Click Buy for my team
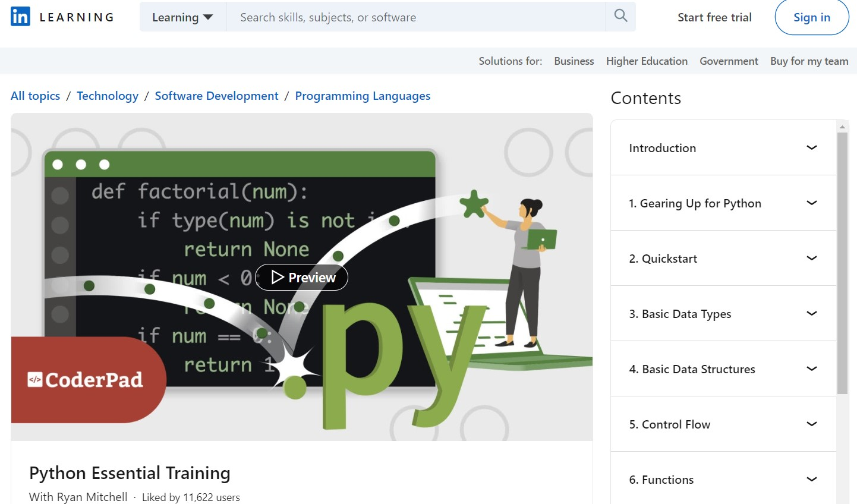The image size is (857, 504). click(809, 61)
